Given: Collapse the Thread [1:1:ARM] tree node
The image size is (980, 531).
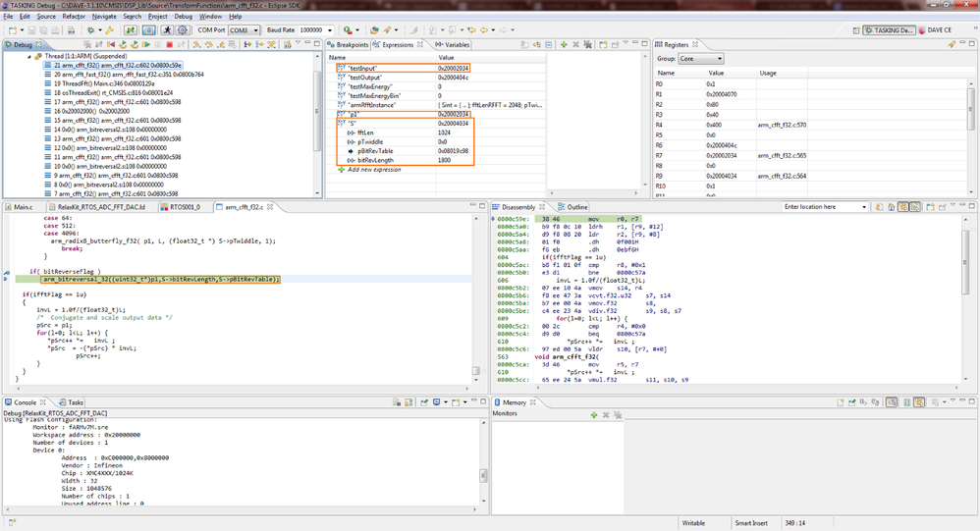Looking at the screenshot, I should click(29, 56).
